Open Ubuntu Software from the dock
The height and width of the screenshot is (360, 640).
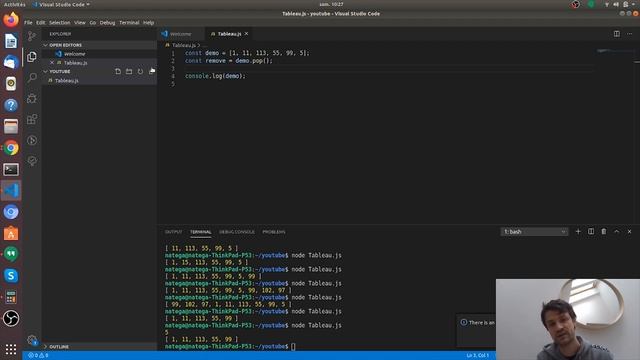point(11,233)
